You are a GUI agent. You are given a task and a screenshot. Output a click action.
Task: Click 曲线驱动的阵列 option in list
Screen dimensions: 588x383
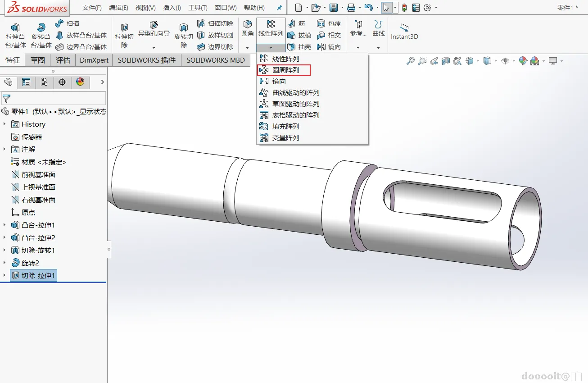tap(295, 93)
